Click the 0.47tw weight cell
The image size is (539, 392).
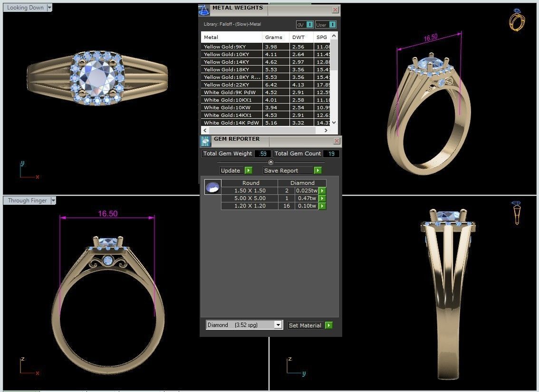307,198
